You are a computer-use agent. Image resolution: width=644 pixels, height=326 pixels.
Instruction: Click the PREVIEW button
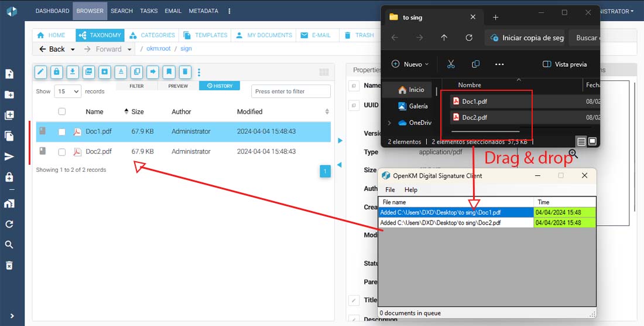coord(178,86)
